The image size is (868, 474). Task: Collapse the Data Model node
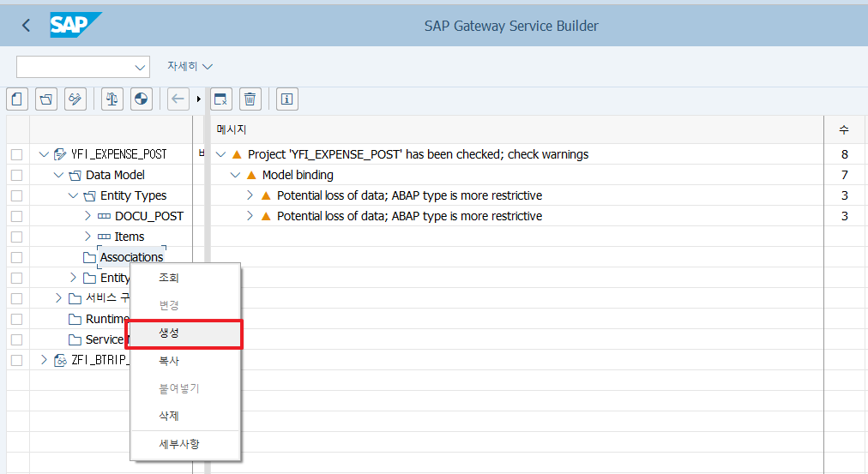58,175
